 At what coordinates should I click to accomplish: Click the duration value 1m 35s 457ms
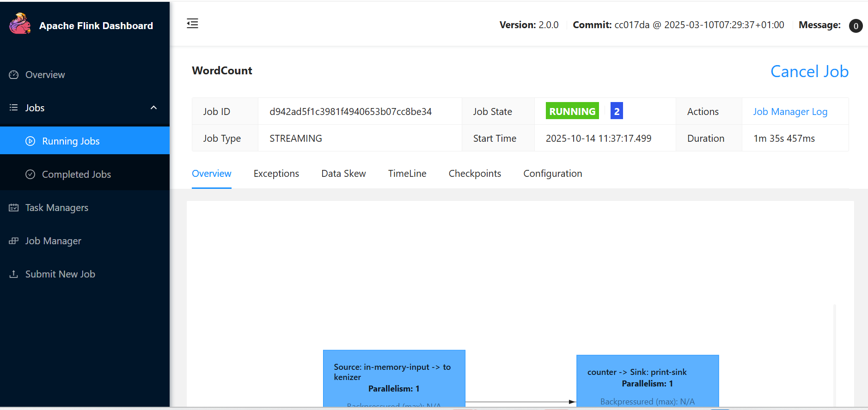pos(784,139)
